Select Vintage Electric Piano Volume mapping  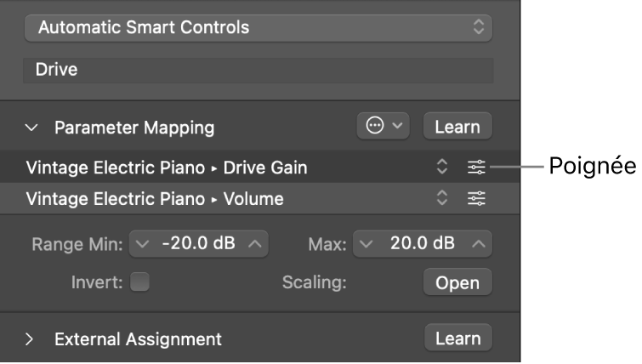pos(155,199)
